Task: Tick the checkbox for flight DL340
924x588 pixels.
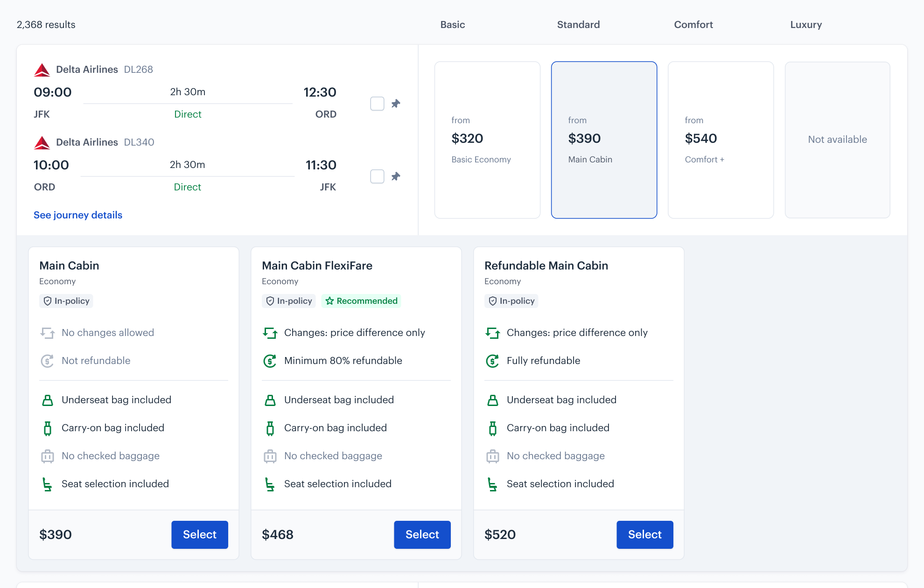Action: pos(377,176)
